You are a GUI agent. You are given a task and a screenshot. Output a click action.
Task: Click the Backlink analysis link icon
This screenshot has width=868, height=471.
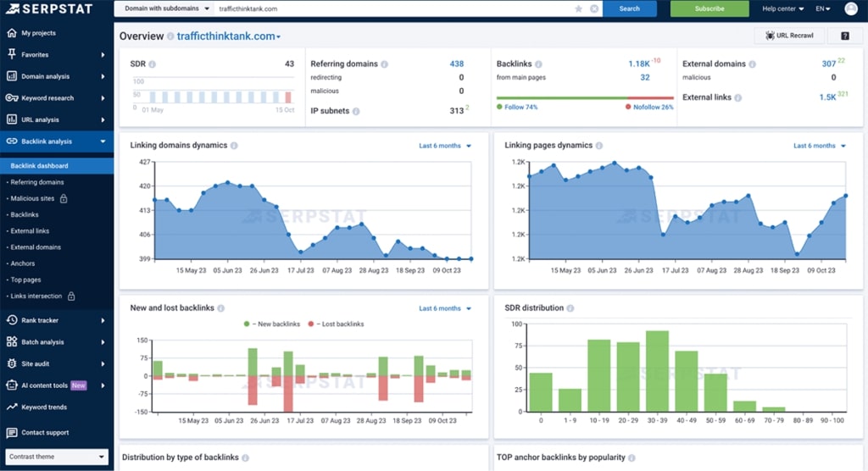click(x=12, y=141)
